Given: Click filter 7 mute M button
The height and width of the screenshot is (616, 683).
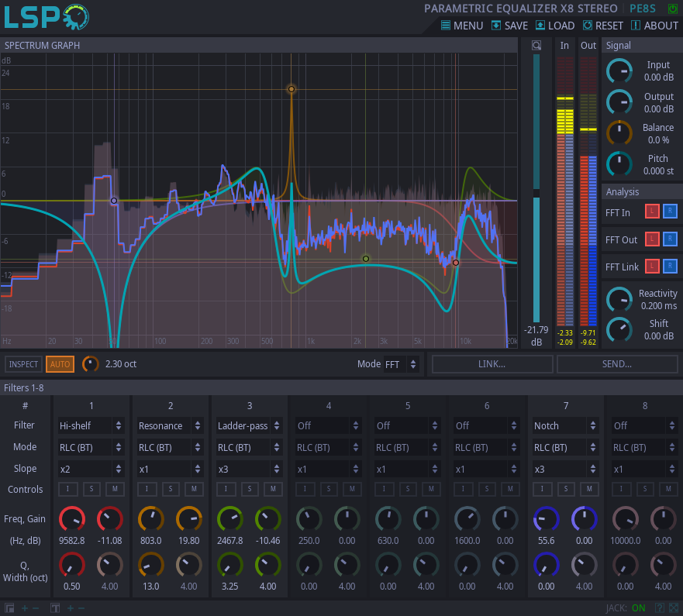Looking at the screenshot, I should click(x=589, y=489).
